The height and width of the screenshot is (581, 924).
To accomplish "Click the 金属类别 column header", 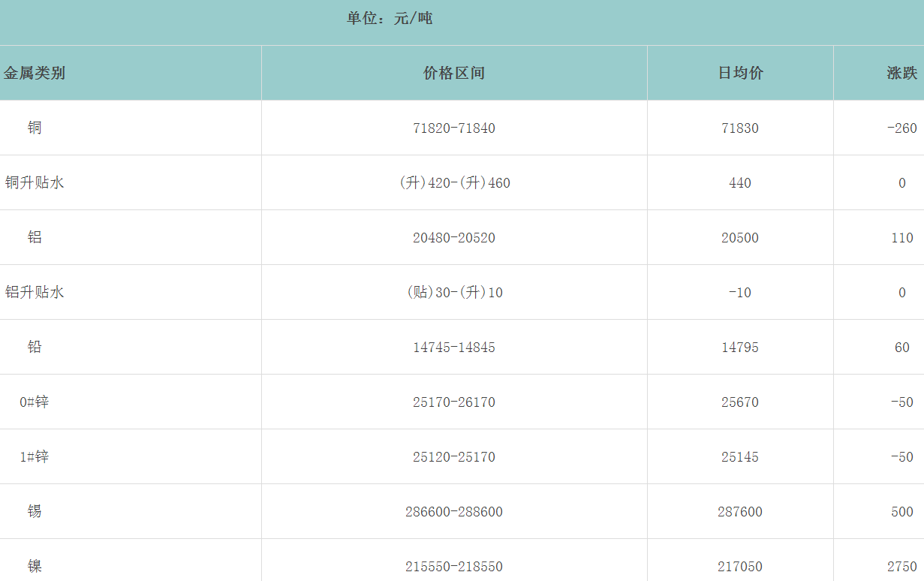I will click(x=35, y=73).
